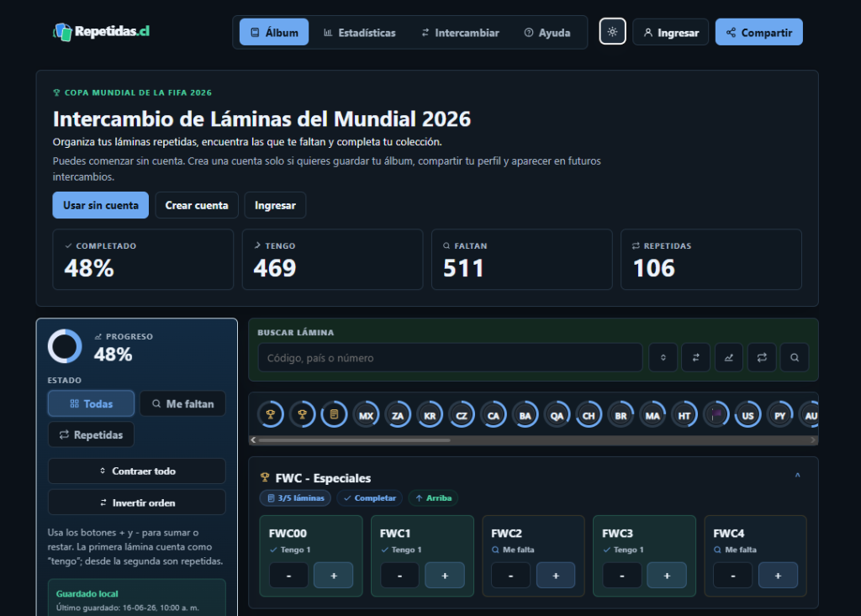
Task: Click minus on the FWC2 card
Action: tap(510, 576)
